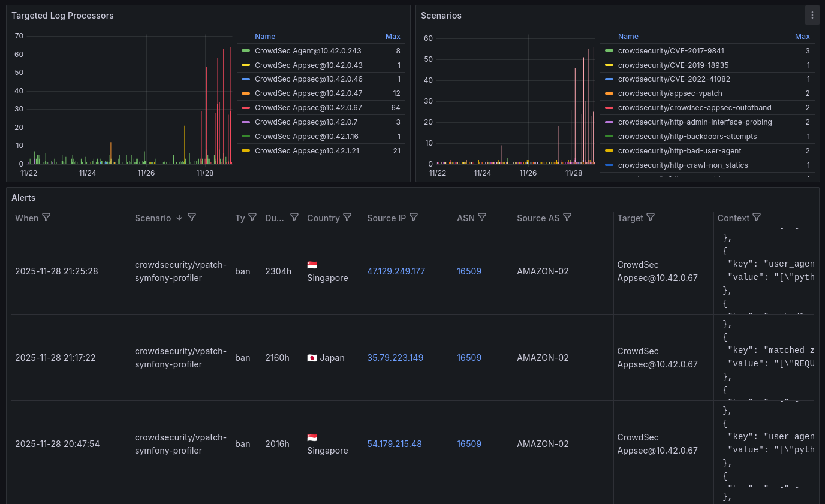Click ASN link 16509 for Japan row
This screenshot has width=825, height=504.
[x=469, y=358]
